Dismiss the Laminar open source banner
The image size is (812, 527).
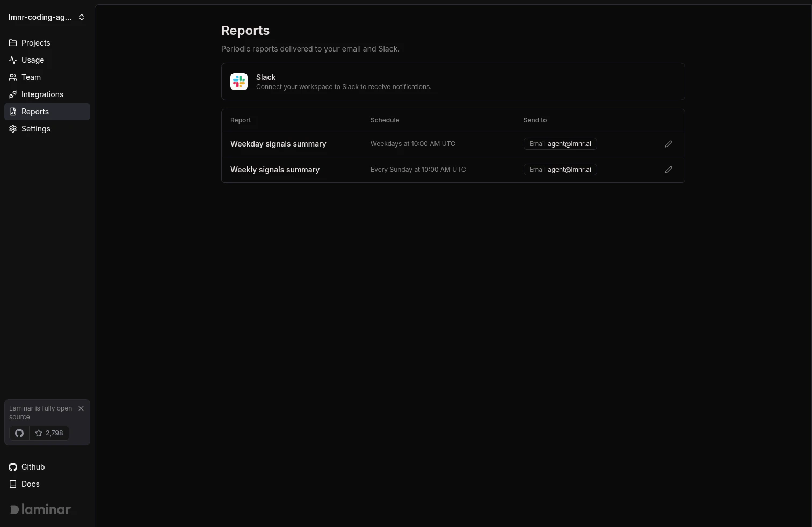pos(81,408)
